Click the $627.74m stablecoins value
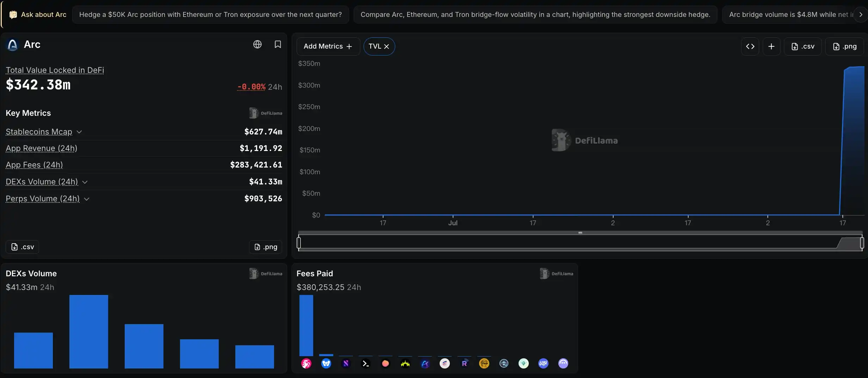Viewport: 868px width, 378px height. pyautogui.click(x=263, y=132)
